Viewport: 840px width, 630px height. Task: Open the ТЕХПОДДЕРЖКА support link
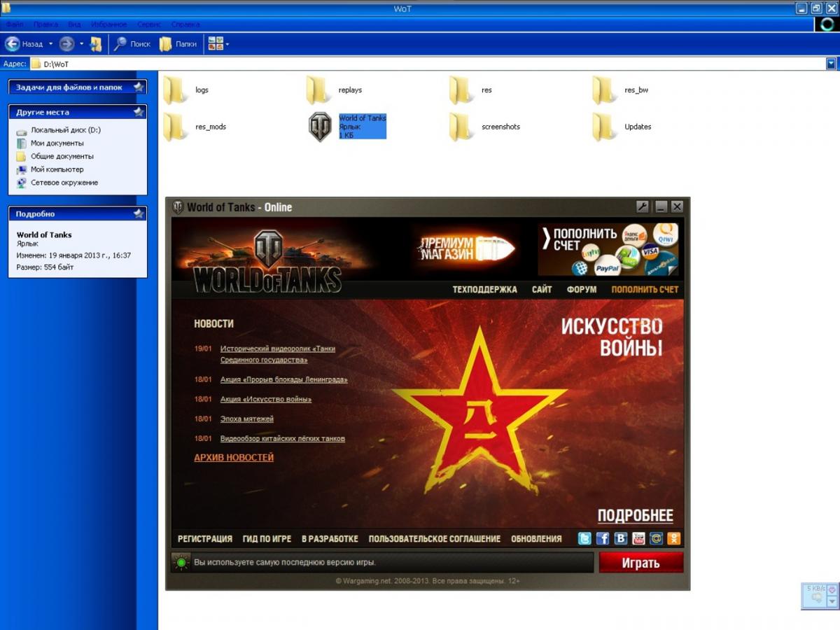tap(484, 289)
